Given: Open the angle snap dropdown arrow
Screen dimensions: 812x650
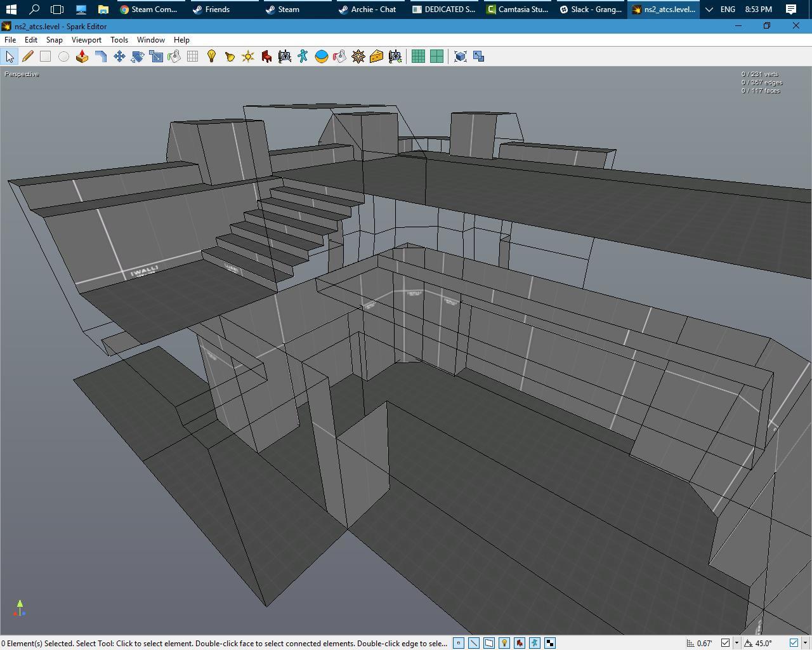Looking at the screenshot, I should pos(804,643).
